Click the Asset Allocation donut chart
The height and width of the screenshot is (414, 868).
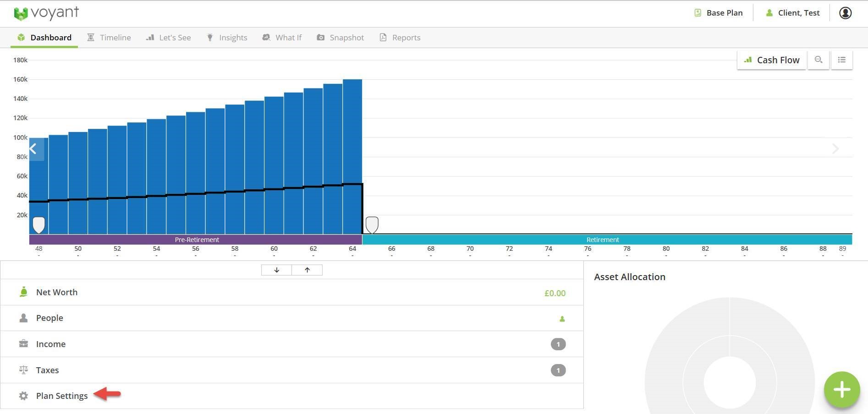coord(730,356)
